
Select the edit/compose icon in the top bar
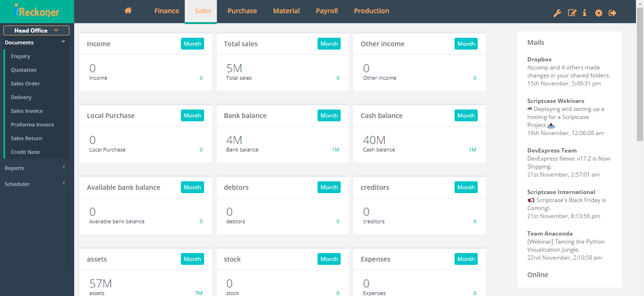(572, 13)
